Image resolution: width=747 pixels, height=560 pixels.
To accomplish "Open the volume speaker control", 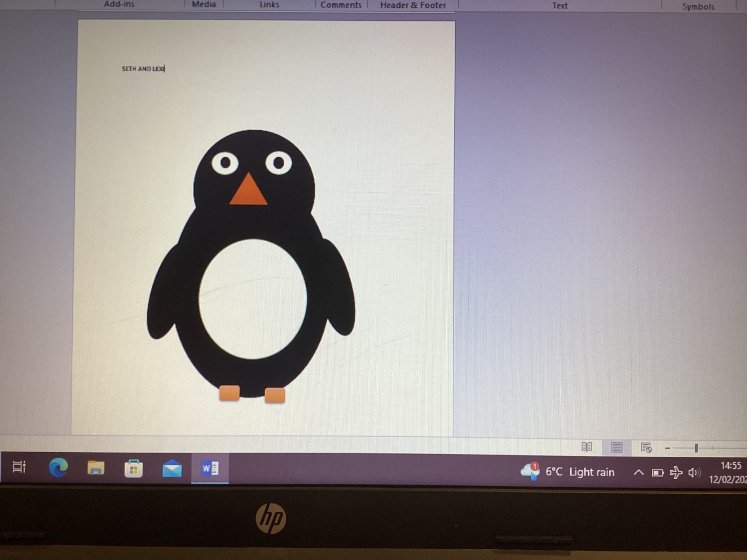I will point(694,473).
